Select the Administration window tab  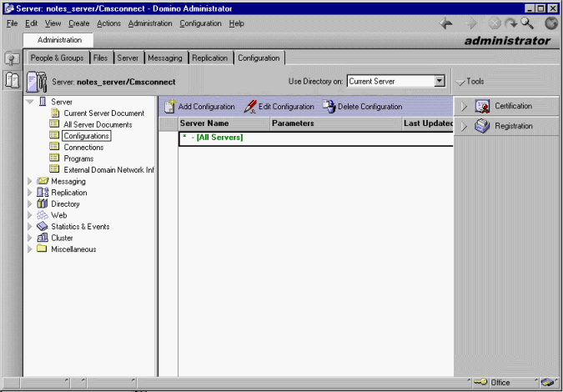coord(59,40)
